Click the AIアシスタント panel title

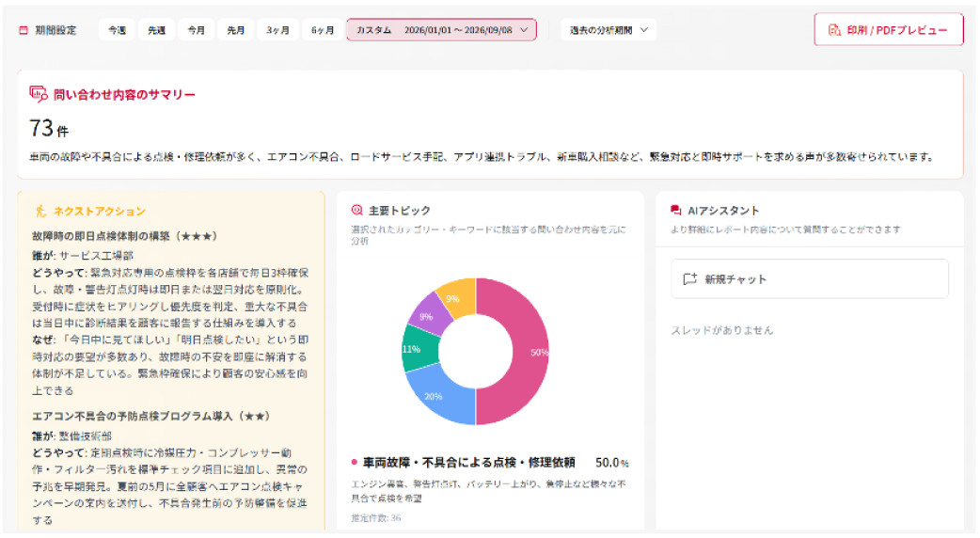pyautogui.click(x=723, y=211)
